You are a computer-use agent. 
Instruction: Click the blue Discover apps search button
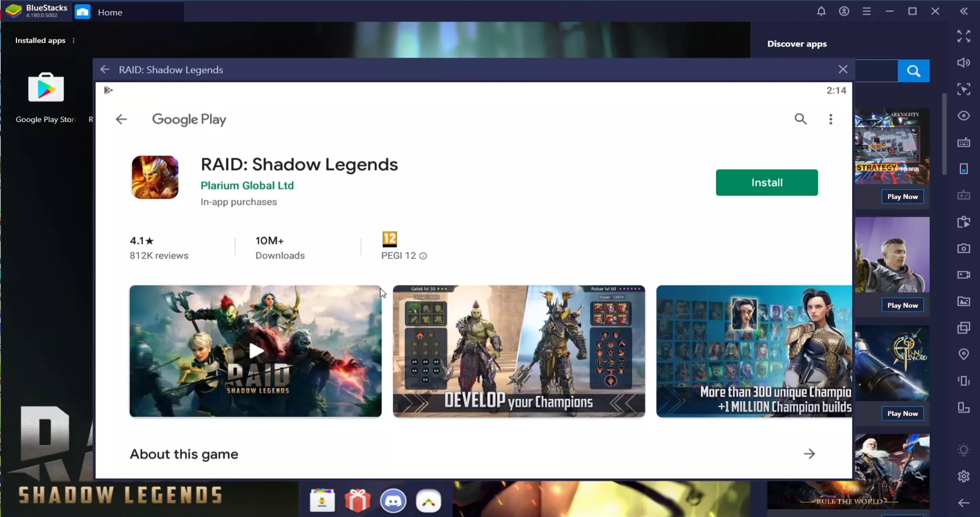pyautogui.click(x=913, y=71)
